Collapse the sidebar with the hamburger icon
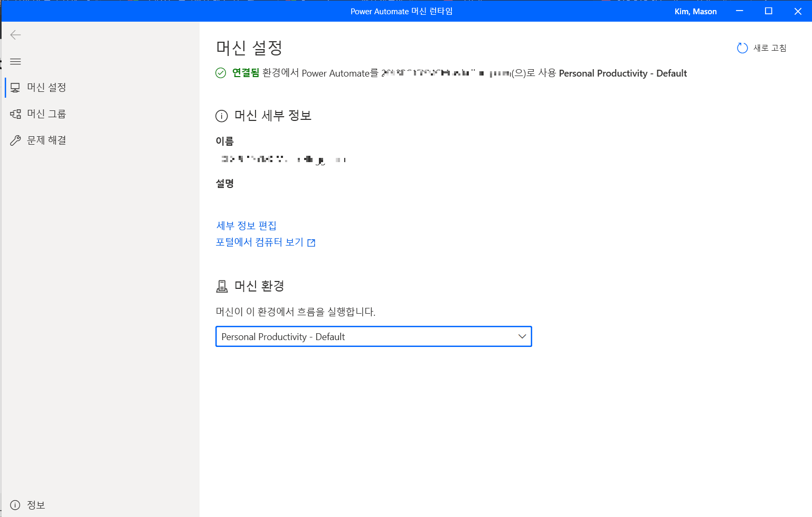This screenshot has width=812, height=517. pyautogui.click(x=15, y=62)
